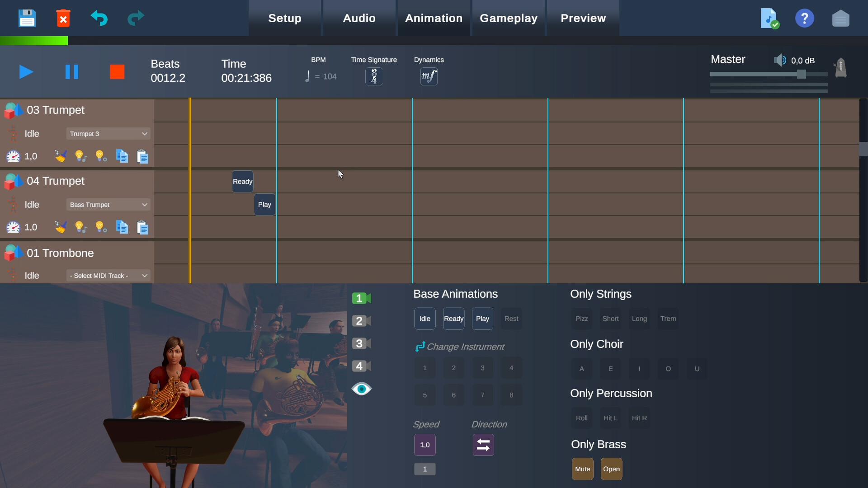Copy animation settings from the 03 Trumpet track
Viewport: 868px width, 488px height.
tap(122, 156)
